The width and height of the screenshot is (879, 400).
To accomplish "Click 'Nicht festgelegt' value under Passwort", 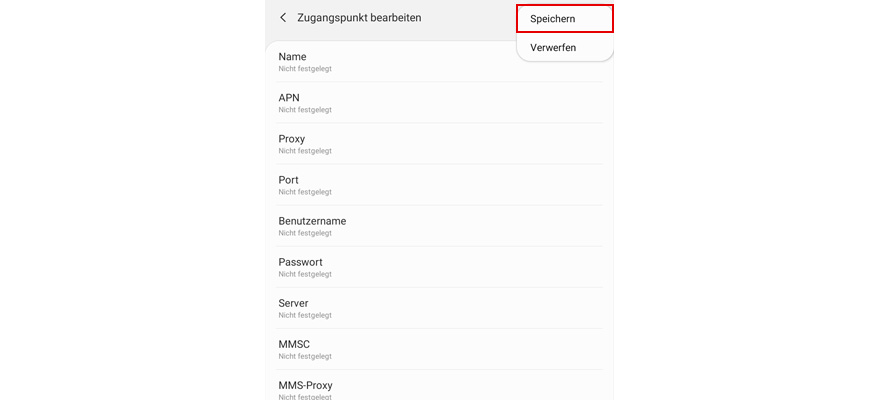I will [x=305, y=274].
